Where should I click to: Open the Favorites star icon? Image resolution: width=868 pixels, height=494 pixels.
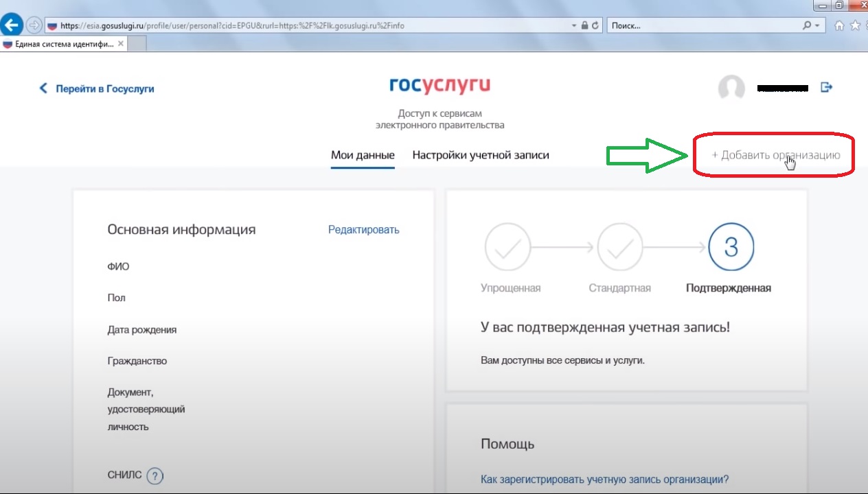click(856, 26)
